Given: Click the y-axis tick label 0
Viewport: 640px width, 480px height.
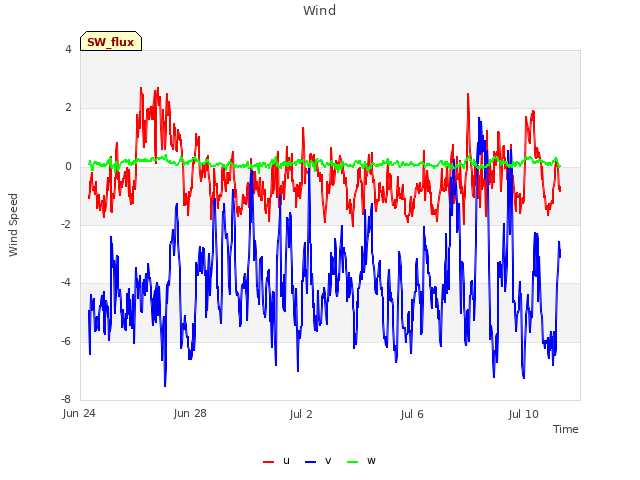Looking at the screenshot, I should coord(68,167).
